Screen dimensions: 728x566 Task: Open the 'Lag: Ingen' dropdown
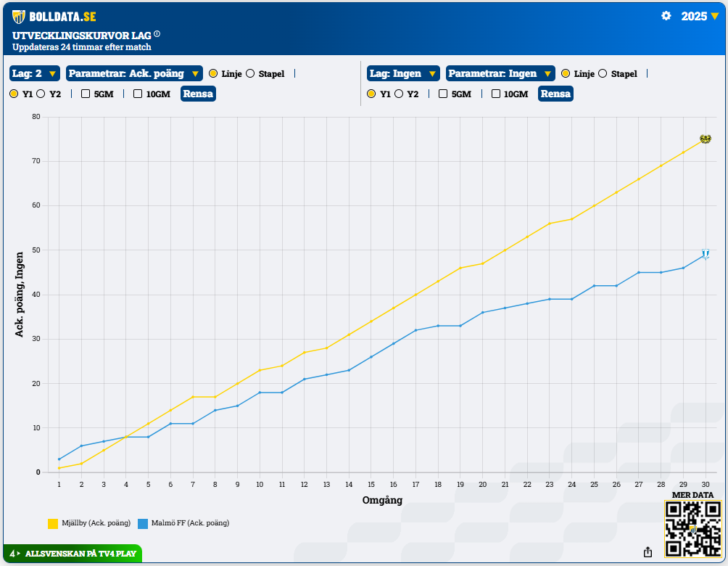403,73
